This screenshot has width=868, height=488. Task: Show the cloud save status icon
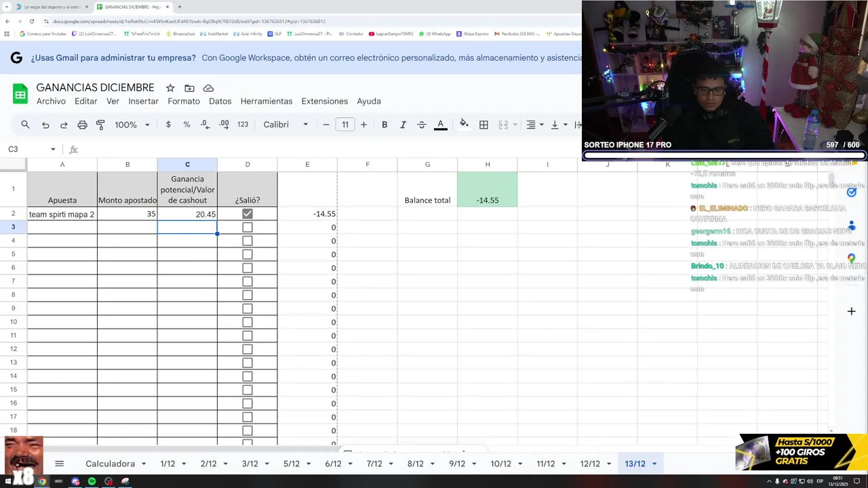point(208,88)
